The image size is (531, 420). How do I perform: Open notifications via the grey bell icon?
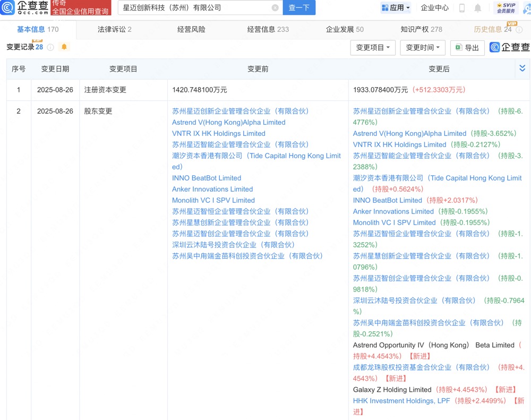pos(477,7)
